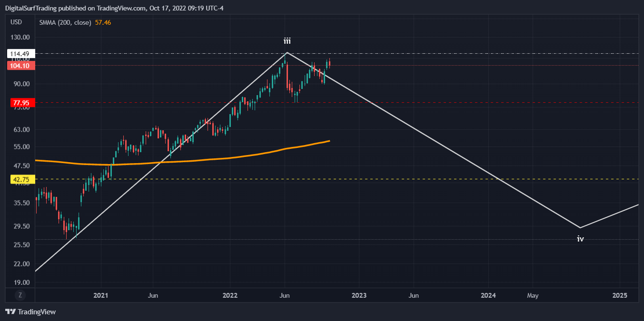
Task: Click the Jun label between 2022 and 2023
Action: [285, 295]
